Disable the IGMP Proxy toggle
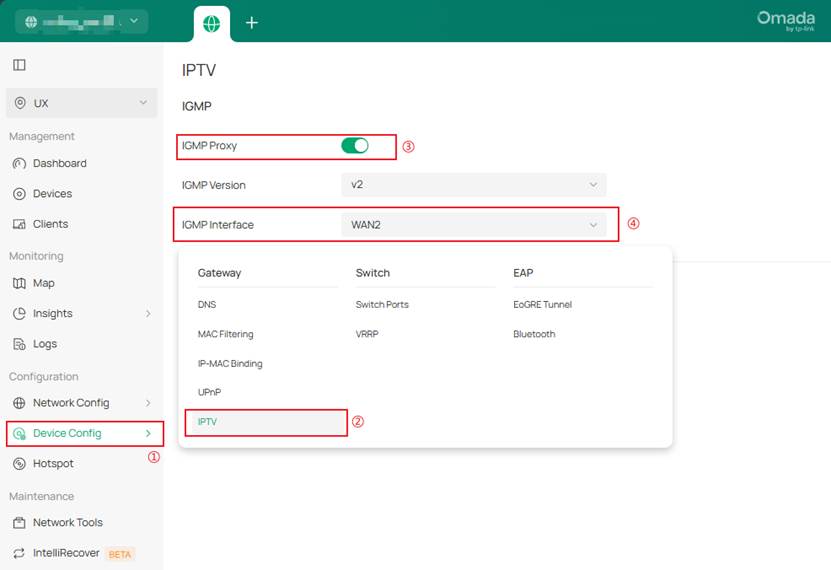This screenshot has height=570, width=831. (x=354, y=146)
